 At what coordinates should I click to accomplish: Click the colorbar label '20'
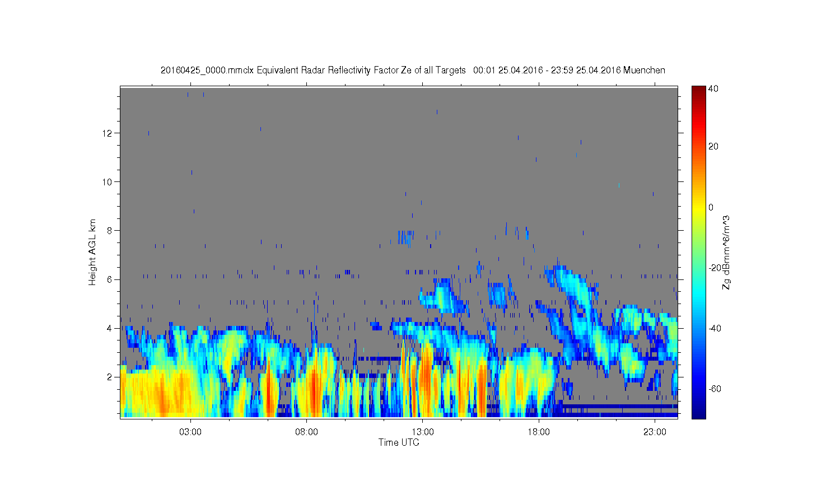pyautogui.click(x=713, y=147)
